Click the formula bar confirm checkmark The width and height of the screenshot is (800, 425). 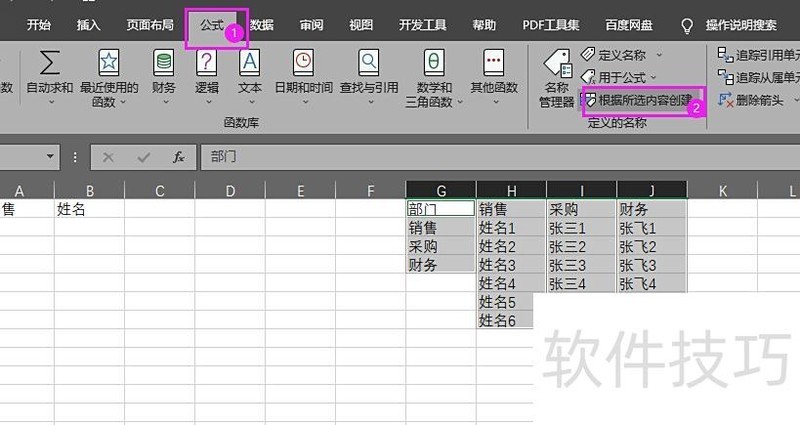[x=143, y=157]
